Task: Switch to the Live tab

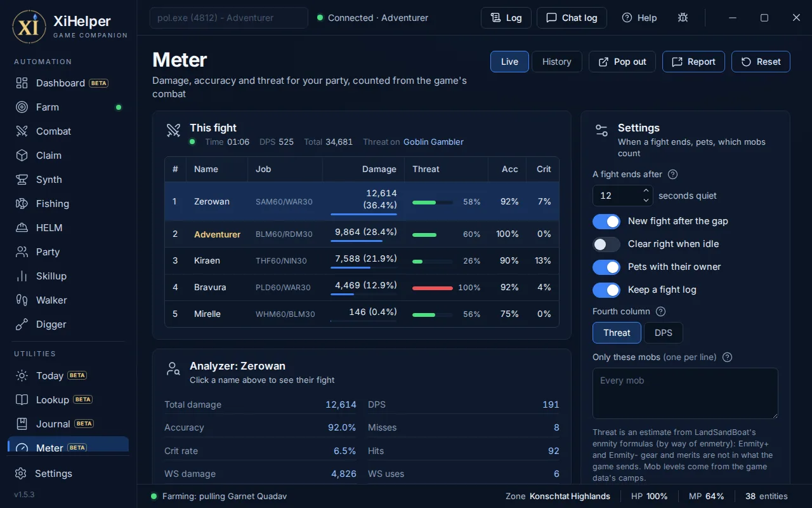Action: coord(509,62)
